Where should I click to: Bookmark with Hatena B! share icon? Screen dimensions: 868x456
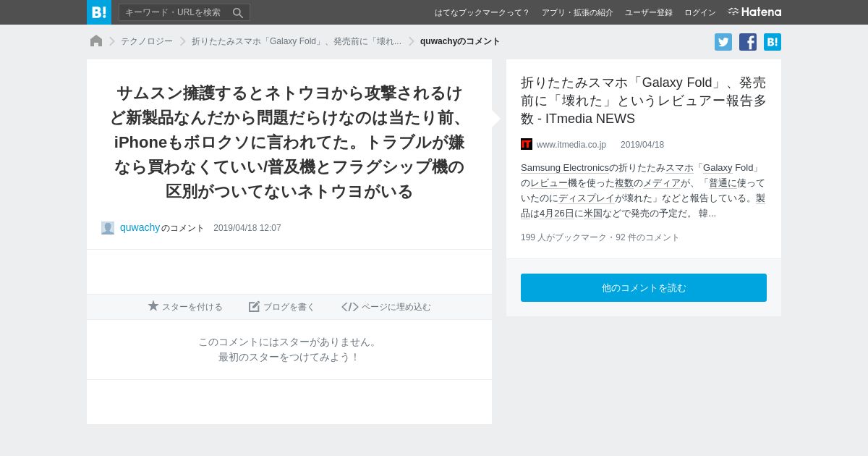pos(773,42)
